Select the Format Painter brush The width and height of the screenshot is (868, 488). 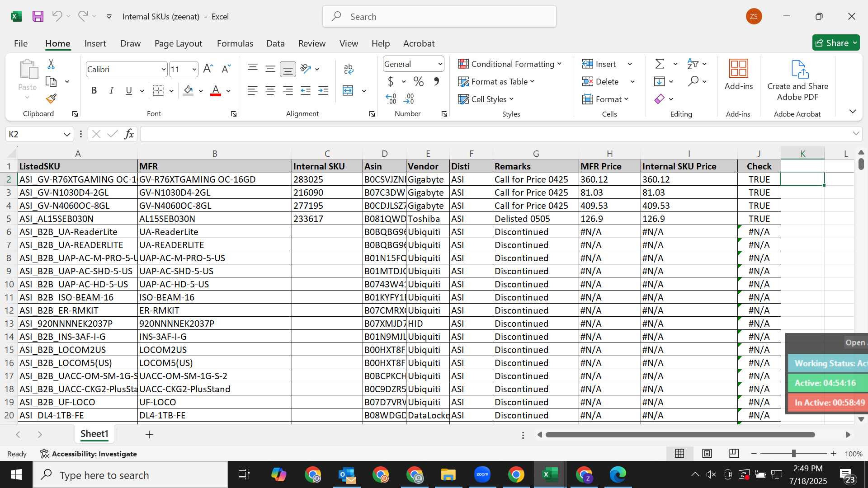[x=51, y=99]
